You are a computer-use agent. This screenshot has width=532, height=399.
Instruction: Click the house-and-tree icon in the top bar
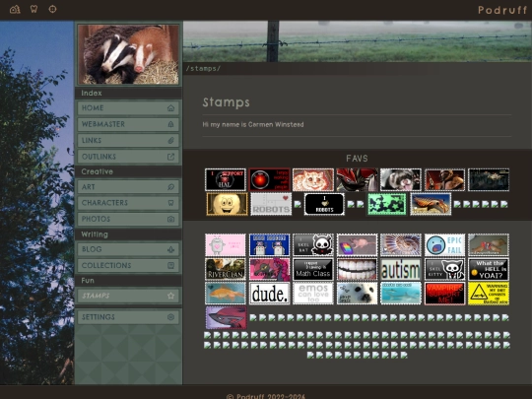(x=15, y=9)
